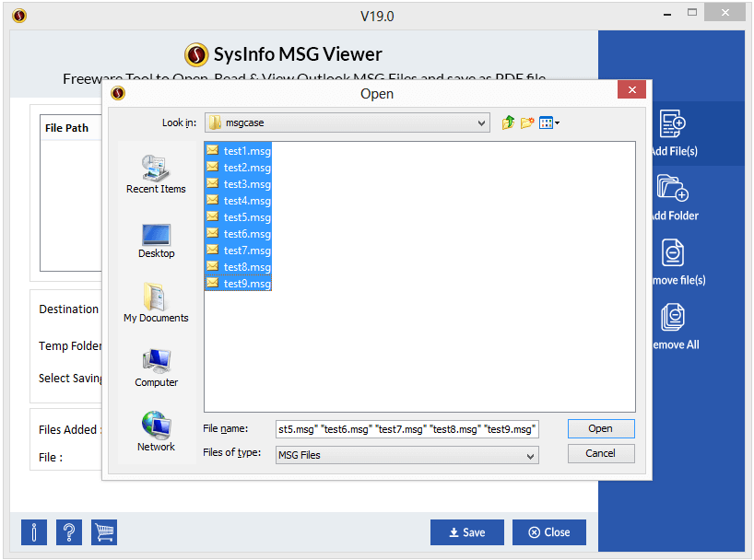The width and height of the screenshot is (754, 560).
Task: Click the Remove All icon
Action: tap(672, 317)
